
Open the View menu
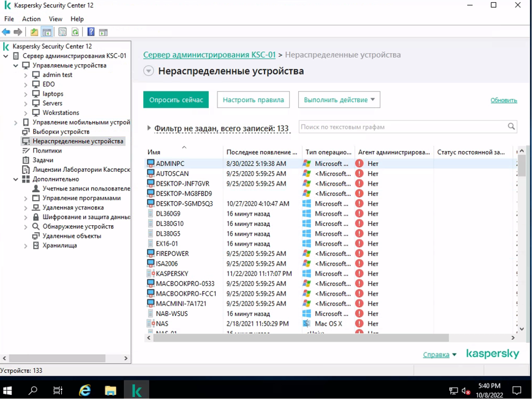[x=55, y=19]
